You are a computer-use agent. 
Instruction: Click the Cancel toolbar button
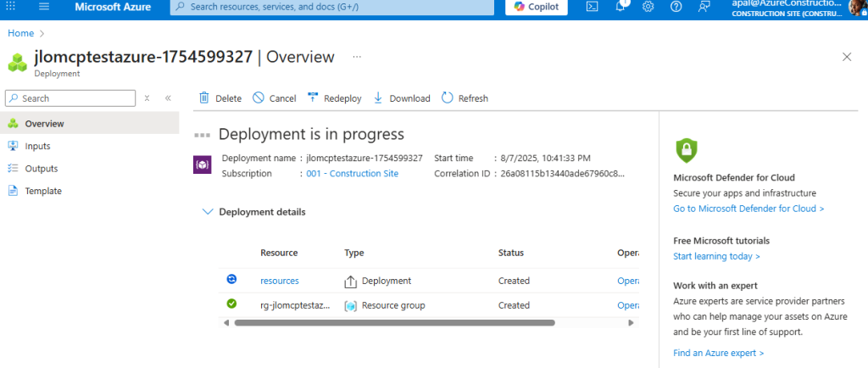click(x=274, y=98)
